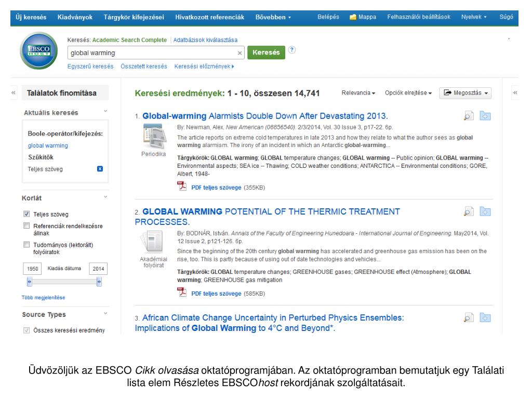Screen dimensions: 532x399
Task: Check Referenciák rendelkezésre állnak
Action: coord(26,225)
